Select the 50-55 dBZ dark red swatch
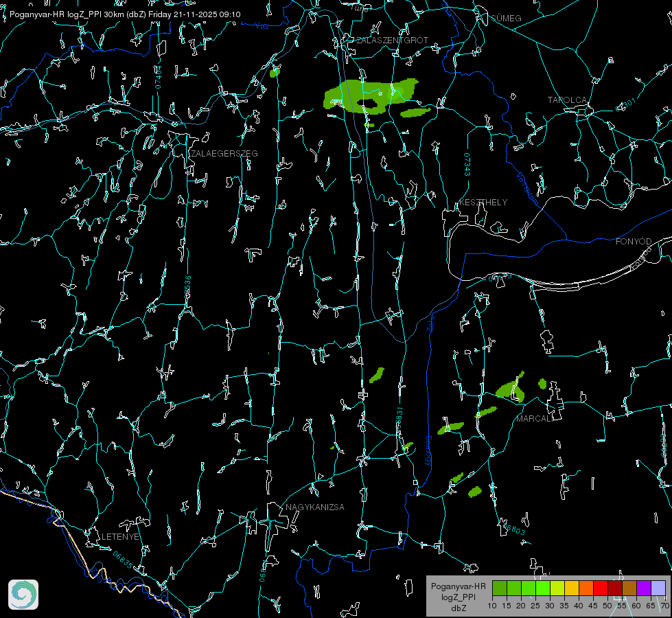 pos(615,588)
